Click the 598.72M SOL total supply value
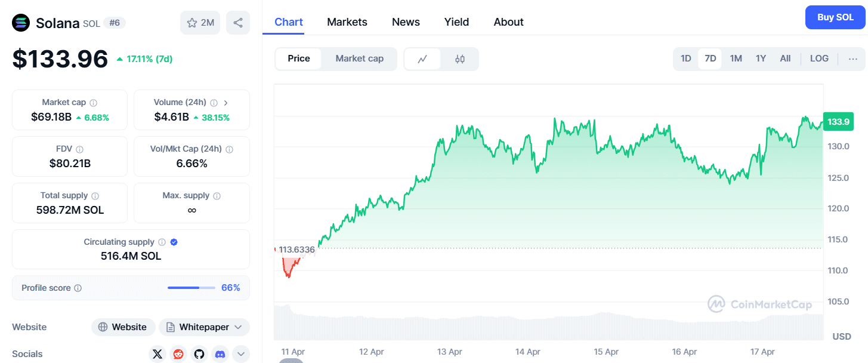The width and height of the screenshot is (868, 363). point(70,210)
